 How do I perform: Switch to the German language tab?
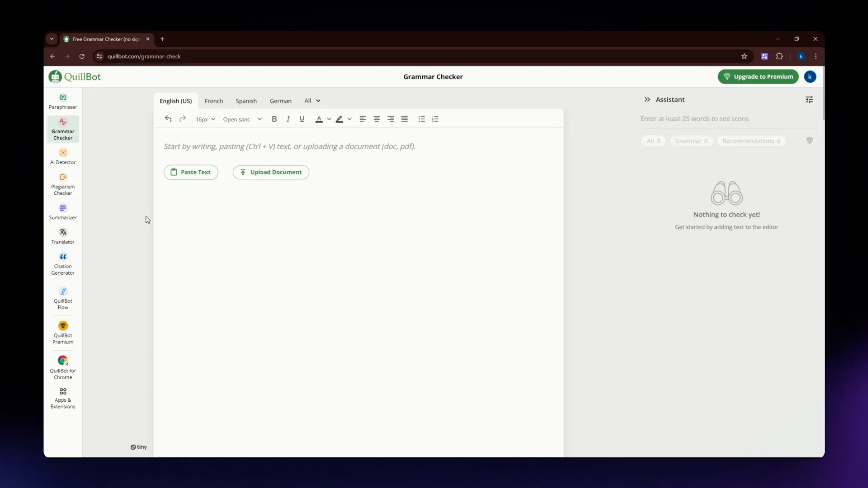pos(281,101)
